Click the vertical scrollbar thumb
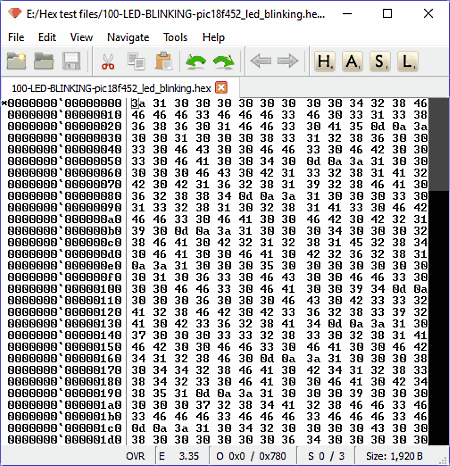The width and height of the screenshot is (450, 466). (x=439, y=144)
